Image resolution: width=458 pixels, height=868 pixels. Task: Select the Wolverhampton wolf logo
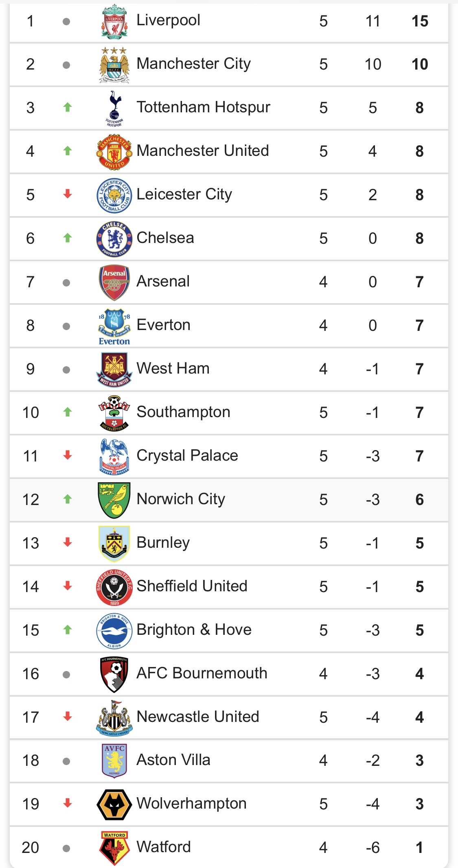114,805
